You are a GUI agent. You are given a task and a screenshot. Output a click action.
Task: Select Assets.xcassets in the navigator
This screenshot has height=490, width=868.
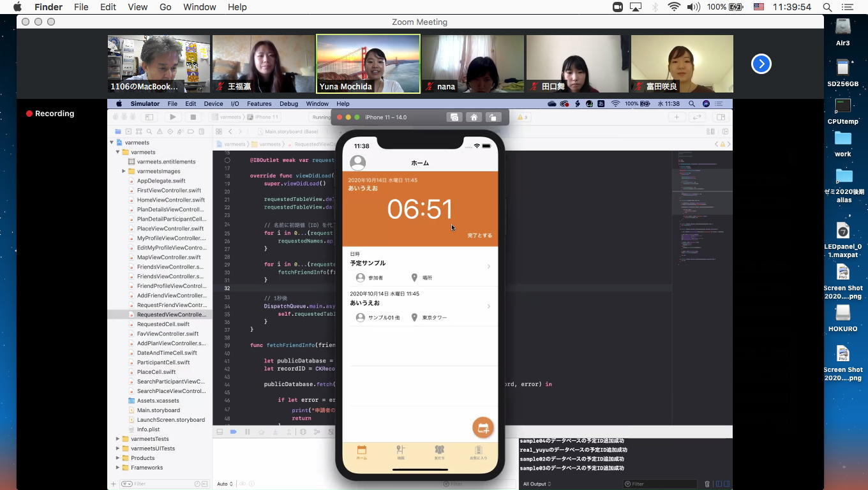[158, 401]
